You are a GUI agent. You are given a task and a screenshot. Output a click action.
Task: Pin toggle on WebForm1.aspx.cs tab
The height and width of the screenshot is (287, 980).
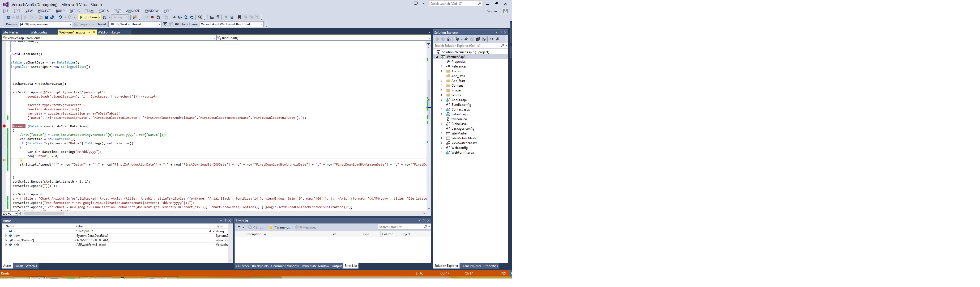pyautogui.click(x=90, y=32)
